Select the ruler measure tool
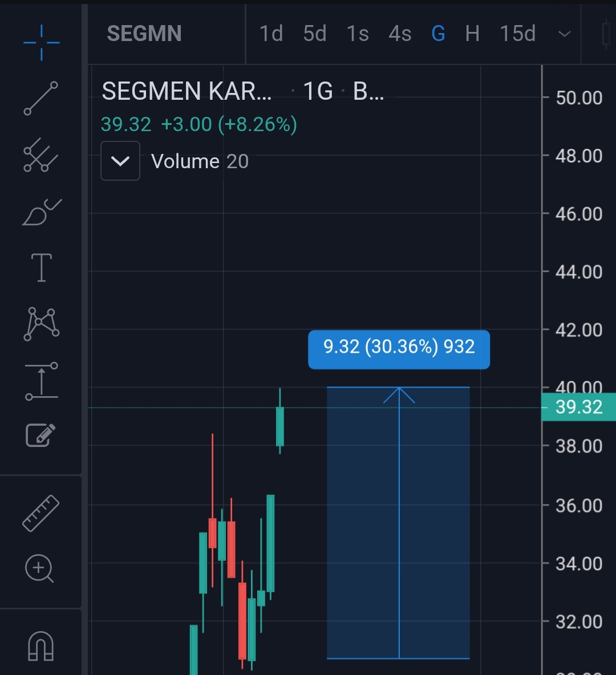This screenshot has width=616, height=675. [x=41, y=513]
